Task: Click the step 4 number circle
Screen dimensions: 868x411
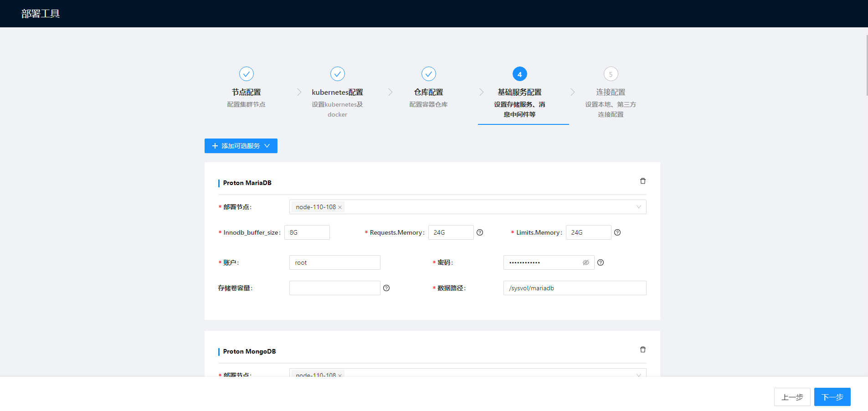Action: coord(520,74)
